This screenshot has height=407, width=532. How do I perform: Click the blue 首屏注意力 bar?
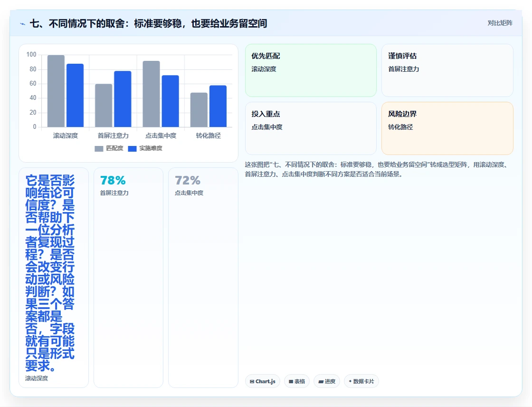tap(123, 99)
